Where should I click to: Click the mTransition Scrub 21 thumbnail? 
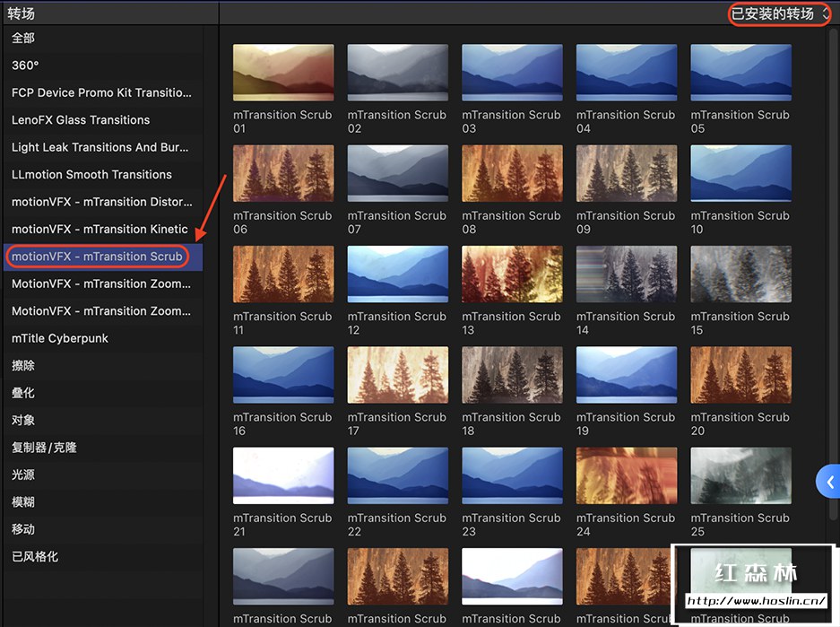(283, 475)
